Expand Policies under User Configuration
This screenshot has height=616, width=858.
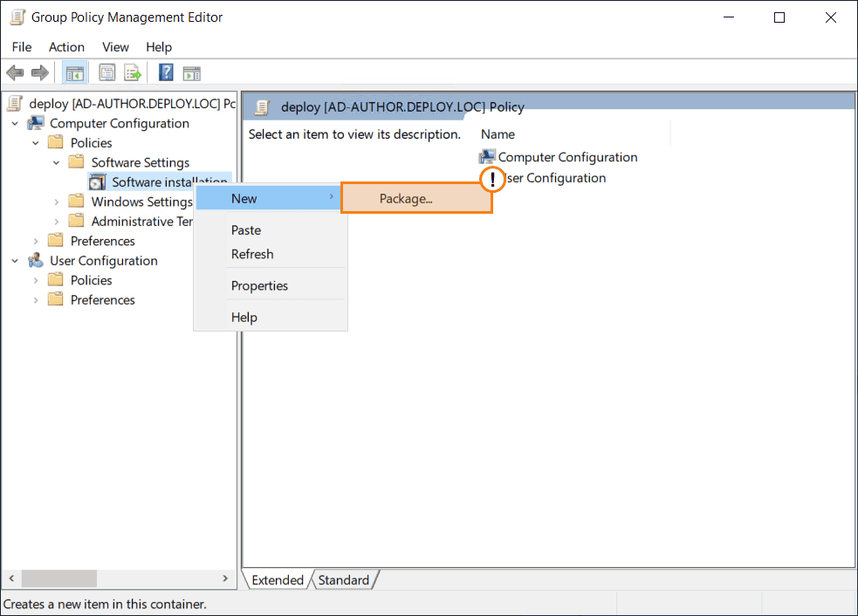tap(36, 281)
